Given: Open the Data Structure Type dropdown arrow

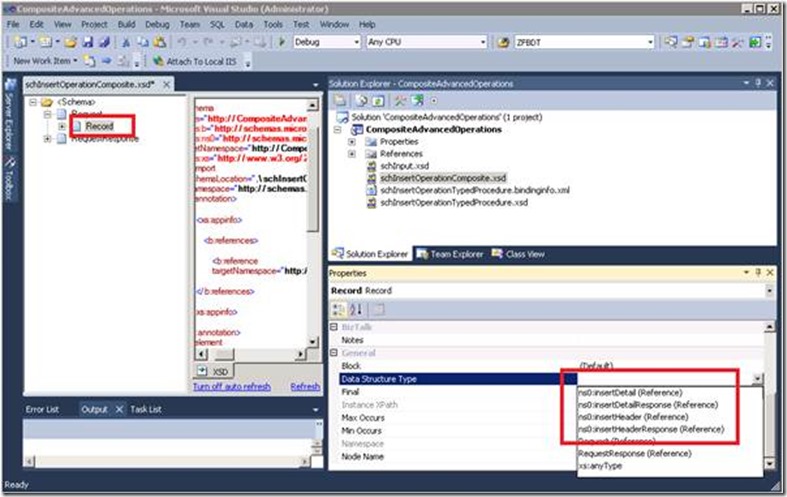Looking at the screenshot, I should point(757,379).
